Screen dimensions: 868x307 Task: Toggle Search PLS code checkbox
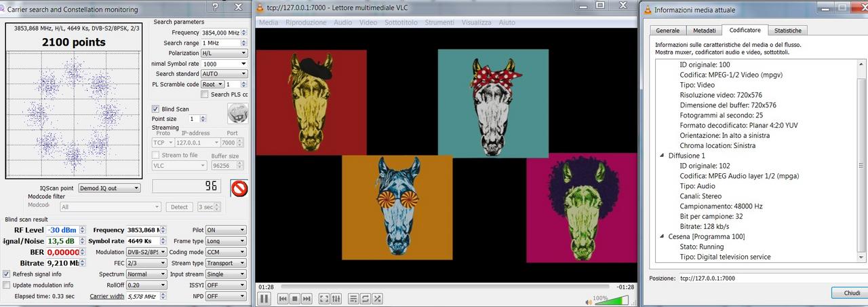(x=205, y=94)
